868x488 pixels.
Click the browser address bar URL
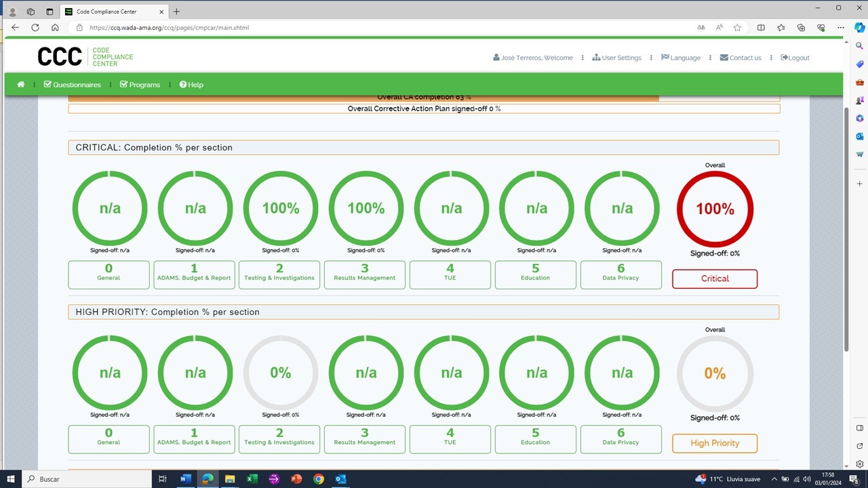tap(170, 28)
